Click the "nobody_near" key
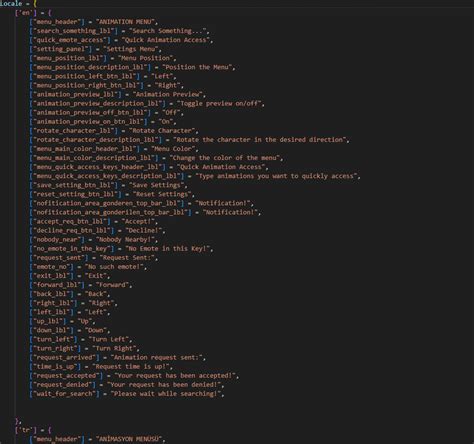Image resolution: width=474 pixels, height=444 pixels. (57, 239)
